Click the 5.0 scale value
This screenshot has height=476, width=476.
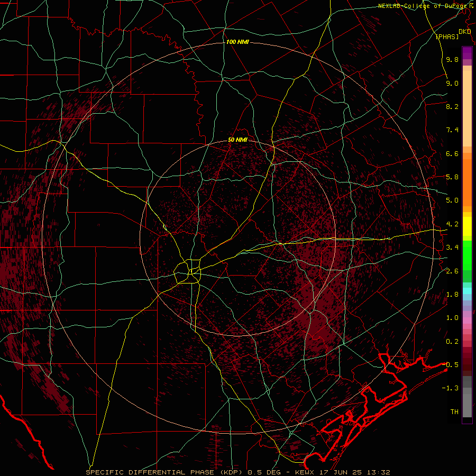[452, 200]
